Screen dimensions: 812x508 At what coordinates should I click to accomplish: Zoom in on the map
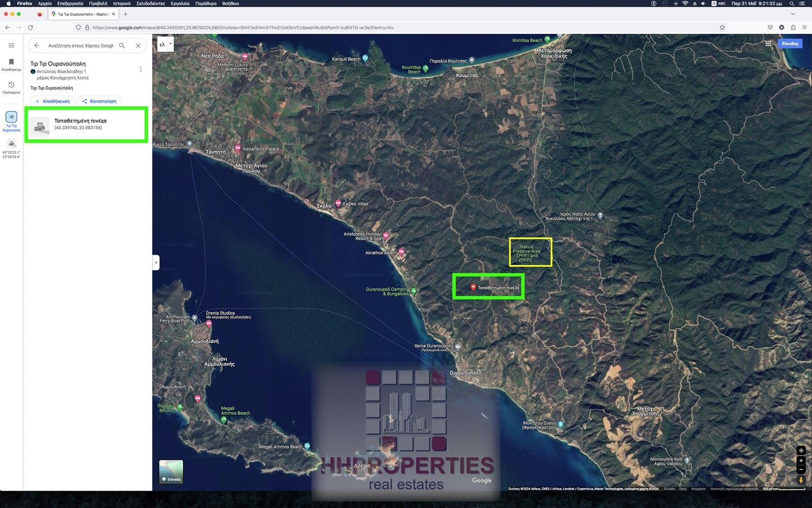tap(801, 460)
